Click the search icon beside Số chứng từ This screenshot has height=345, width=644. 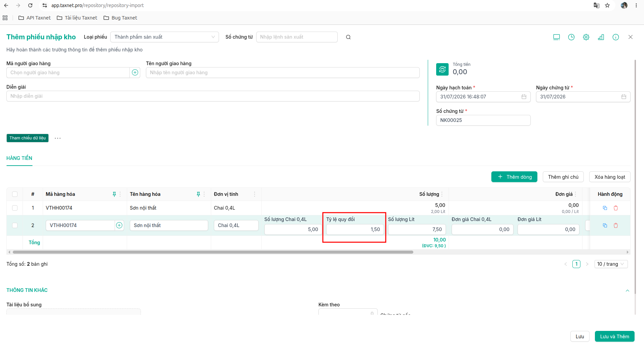(348, 37)
